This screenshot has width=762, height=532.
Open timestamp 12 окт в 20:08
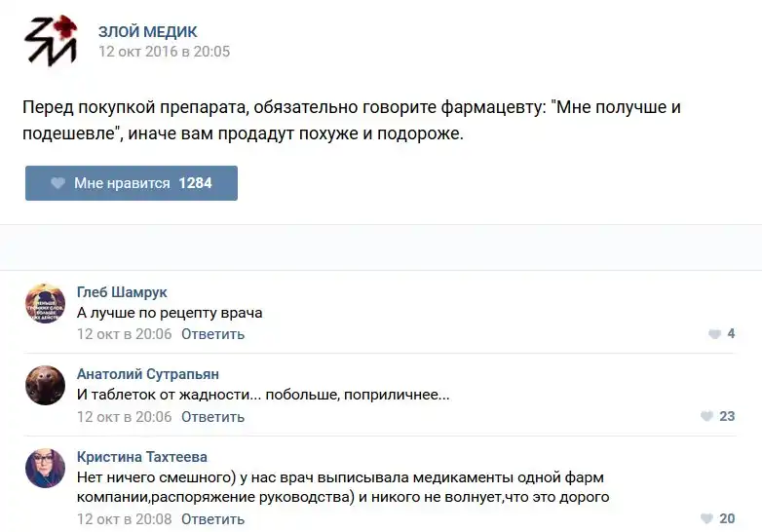coord(124,519)
